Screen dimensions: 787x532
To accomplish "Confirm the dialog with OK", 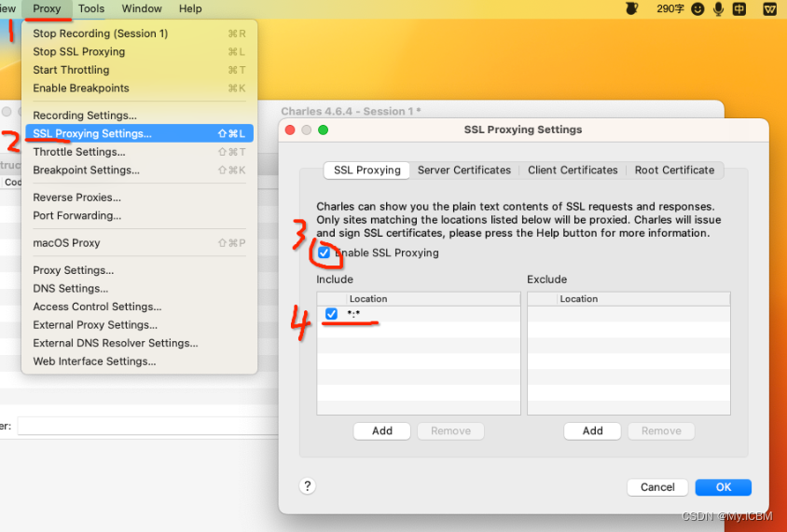I will tap(724, 487).
